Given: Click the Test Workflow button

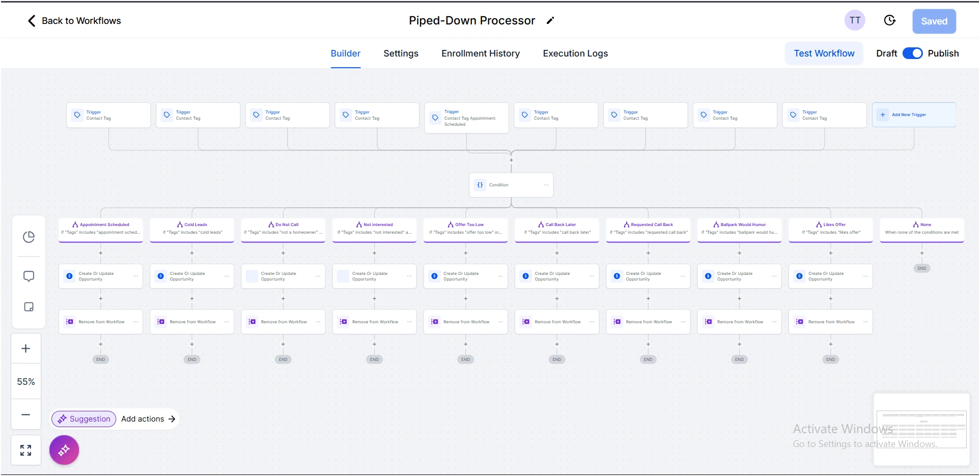Looking at the screenshot, I should pos(824,53).
